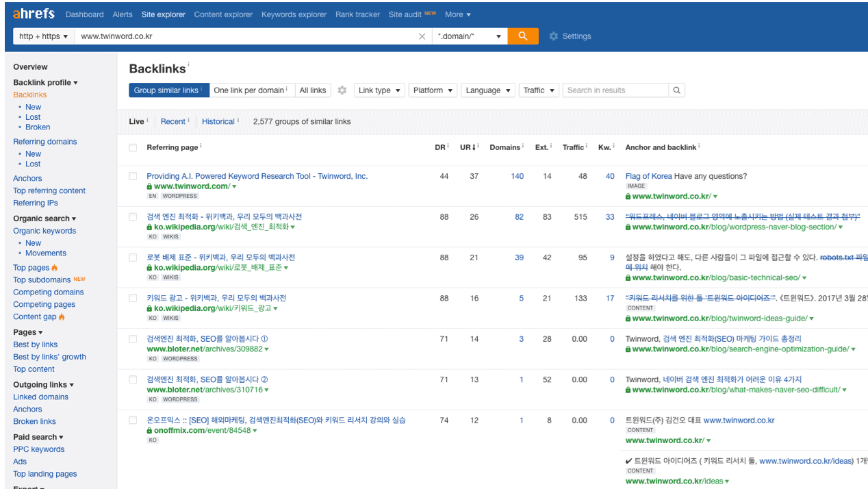The height and width of the screenshot is (489, 868).
Task: Open Keywords explorer in top navigation
Action: point(294,14)
